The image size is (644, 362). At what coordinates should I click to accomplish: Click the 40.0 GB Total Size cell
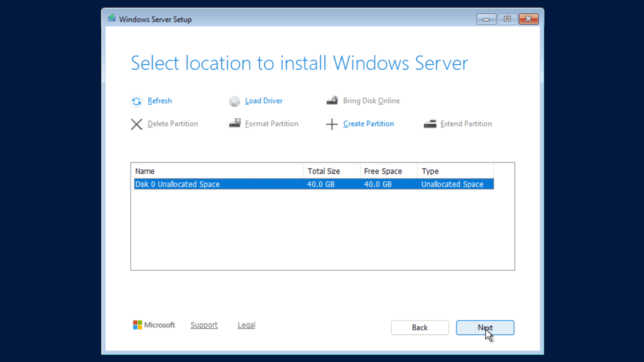coord(321,184)
